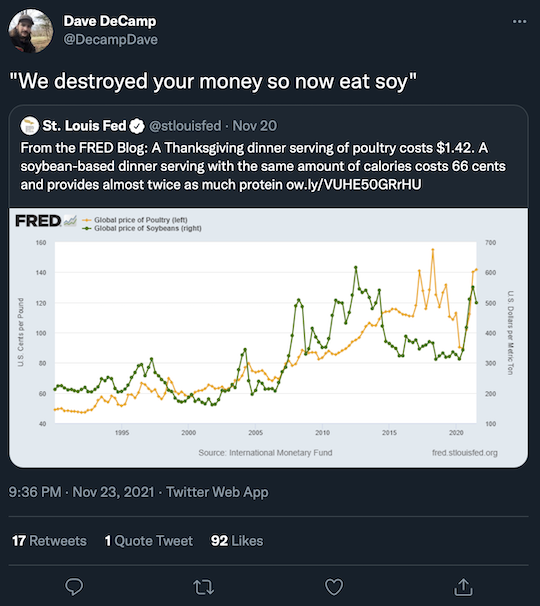Image resolution: width=540 pixels, height=606 pixels.
Task: Click the St. Louis Fed avatar
Action: 29,126
